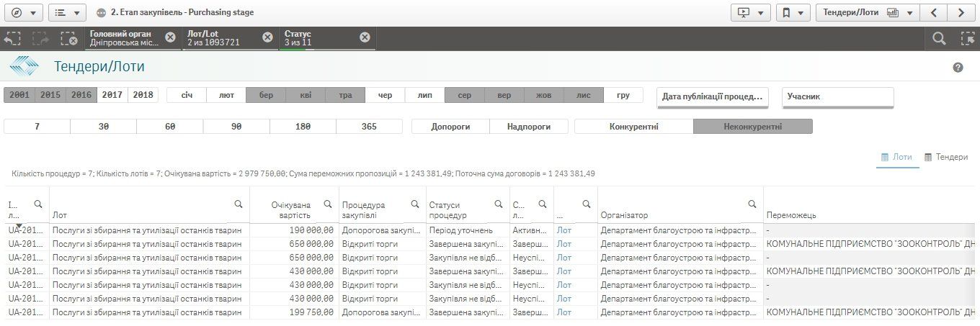
Task: Open Лот link in 190 000,00 row
Action: tap(563, 230)
